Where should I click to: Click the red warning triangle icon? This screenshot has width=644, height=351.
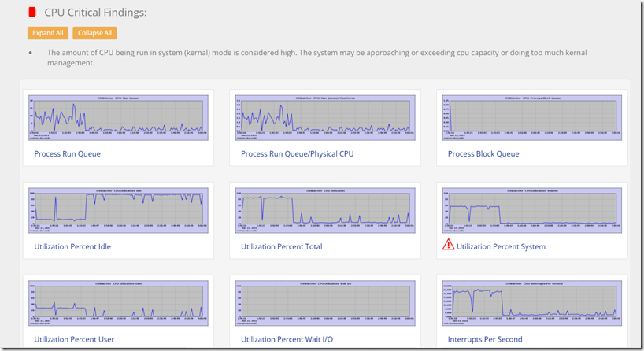click(448, 245)
